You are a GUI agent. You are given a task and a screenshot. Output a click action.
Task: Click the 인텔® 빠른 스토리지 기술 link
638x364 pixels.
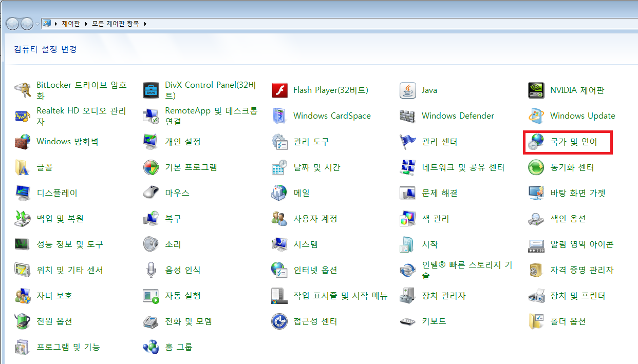point(467,270)
